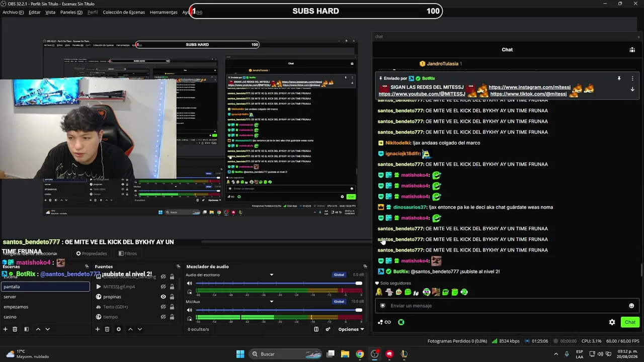Switch audio mixer to vertical layout icon
Screen dimensions: 644x362
316,329
